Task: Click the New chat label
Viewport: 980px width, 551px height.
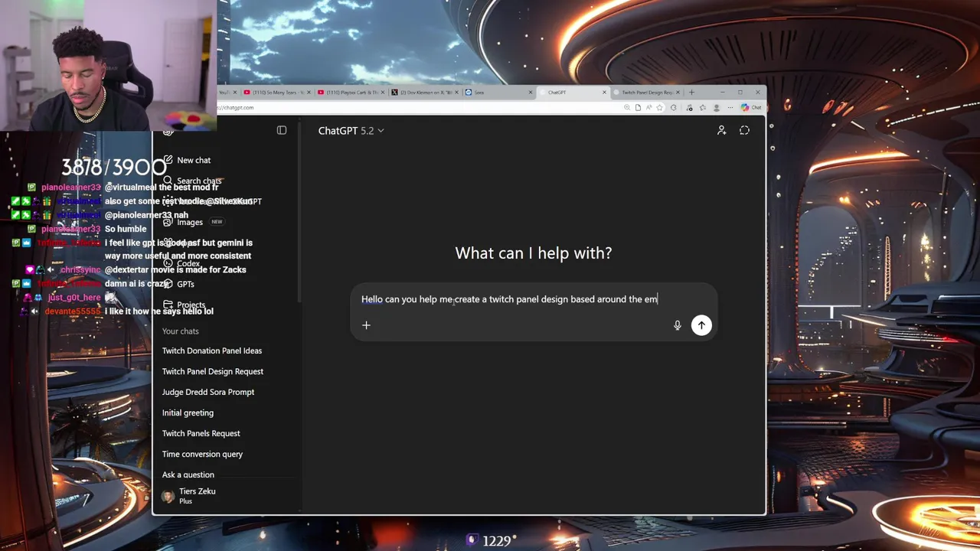Action: click(194, 160)
